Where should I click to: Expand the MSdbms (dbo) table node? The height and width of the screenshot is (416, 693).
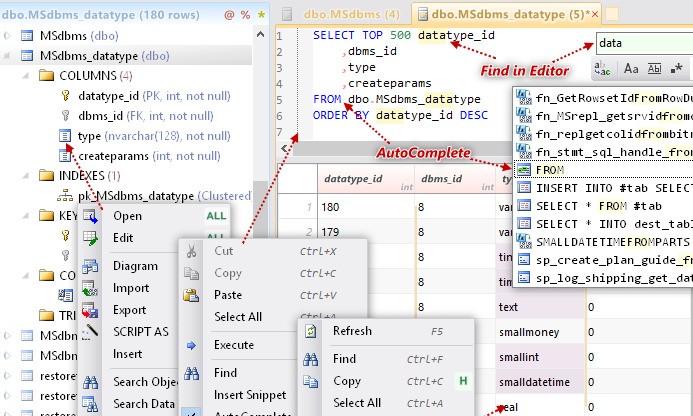(x=7, y=35)
